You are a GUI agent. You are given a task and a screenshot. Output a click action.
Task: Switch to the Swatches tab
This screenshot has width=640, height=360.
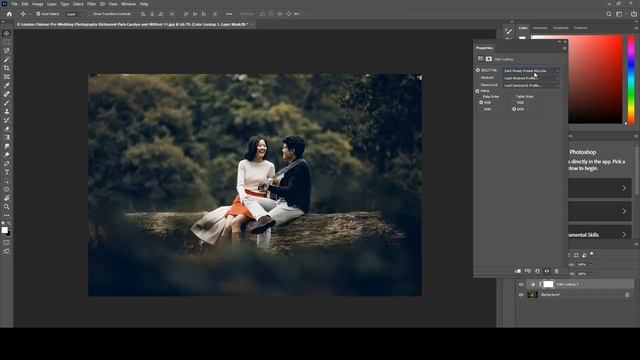coord(540,28)
